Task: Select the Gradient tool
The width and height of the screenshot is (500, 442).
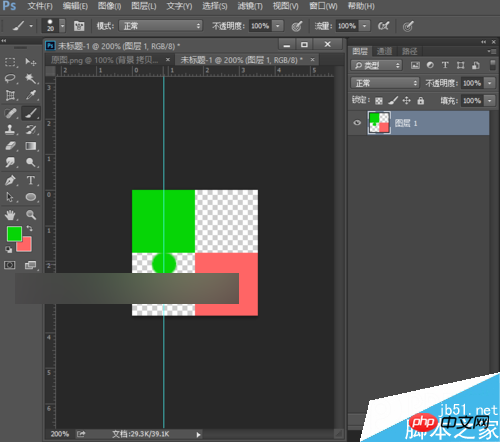Action: tap(31, 146)
